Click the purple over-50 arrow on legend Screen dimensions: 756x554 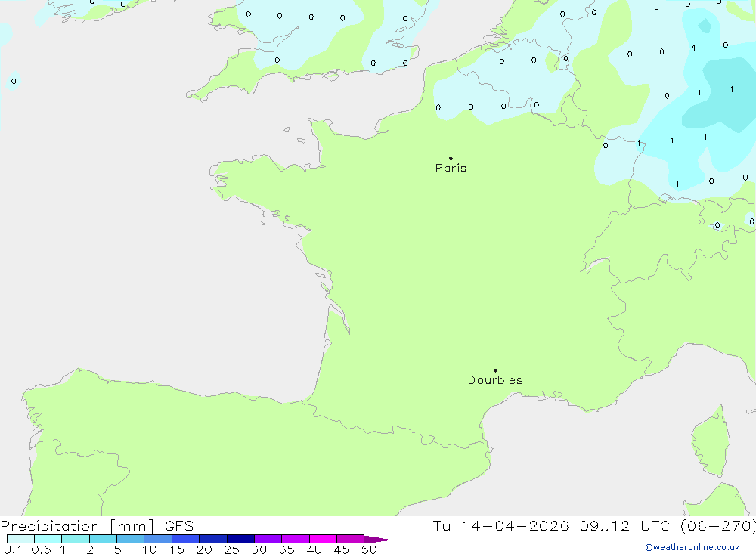(378, 539)
